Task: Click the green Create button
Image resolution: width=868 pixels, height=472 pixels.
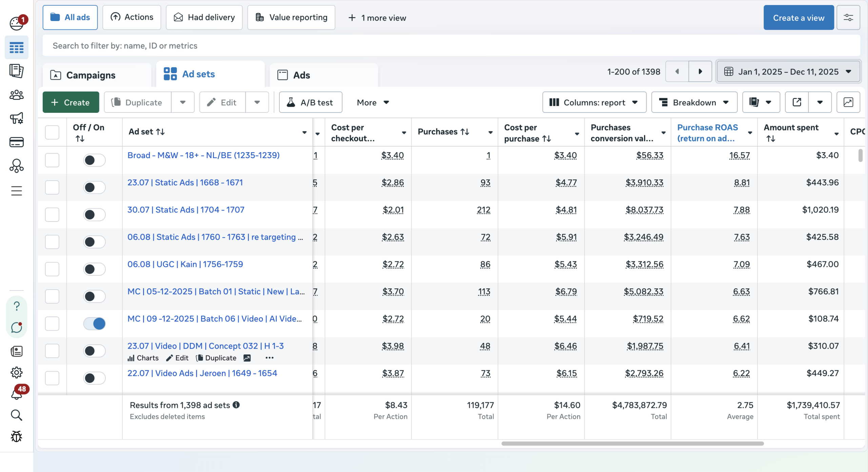Action: click(71, 102)
